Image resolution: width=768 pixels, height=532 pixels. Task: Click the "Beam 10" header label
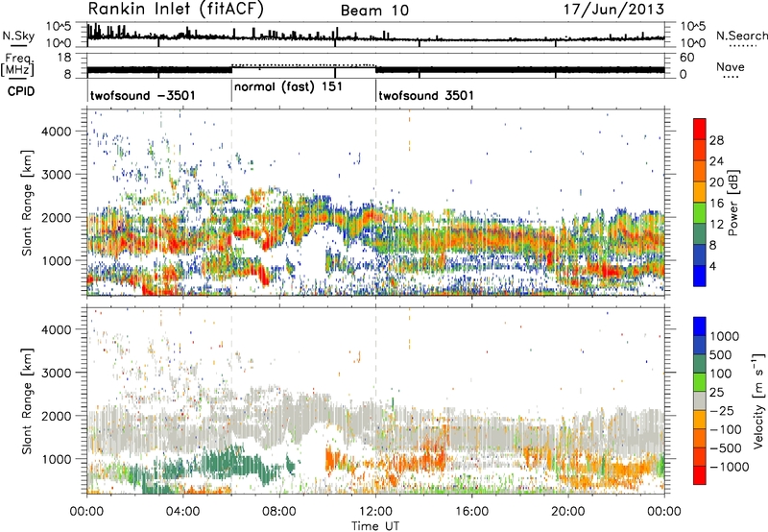374,11
